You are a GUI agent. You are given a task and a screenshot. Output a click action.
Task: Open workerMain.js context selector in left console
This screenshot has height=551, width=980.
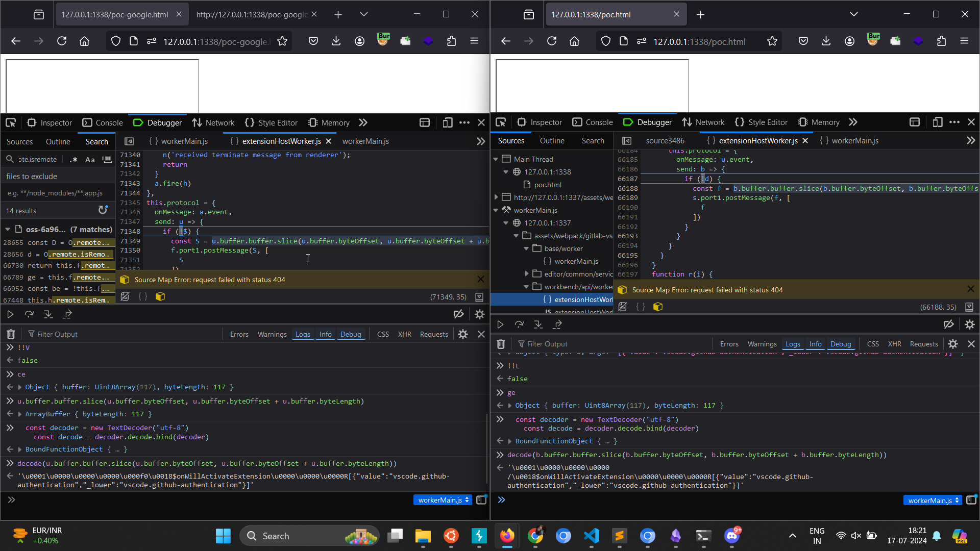click(x=443, y=500)
